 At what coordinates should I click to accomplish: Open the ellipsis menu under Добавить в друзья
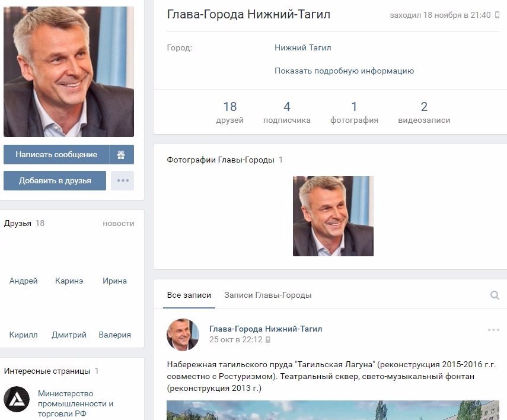[x=122, y=180]
